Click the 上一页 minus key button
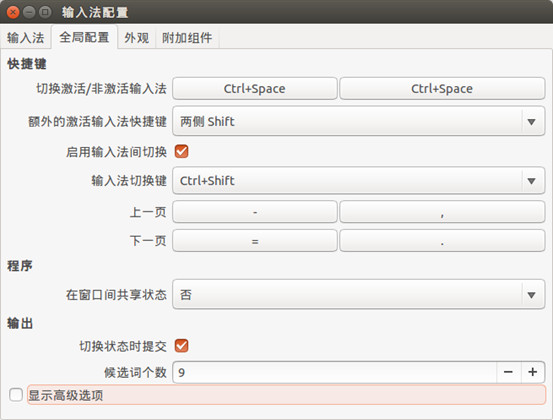This screenshot has height=420, width=553. 255,212
